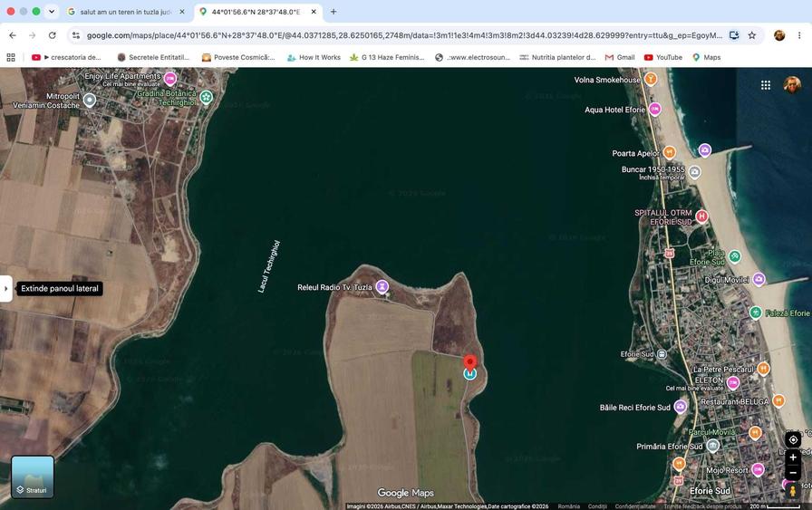Click the Google apps grid icon
This screenshot has height=510, width=812.
(x=766, y=85)
